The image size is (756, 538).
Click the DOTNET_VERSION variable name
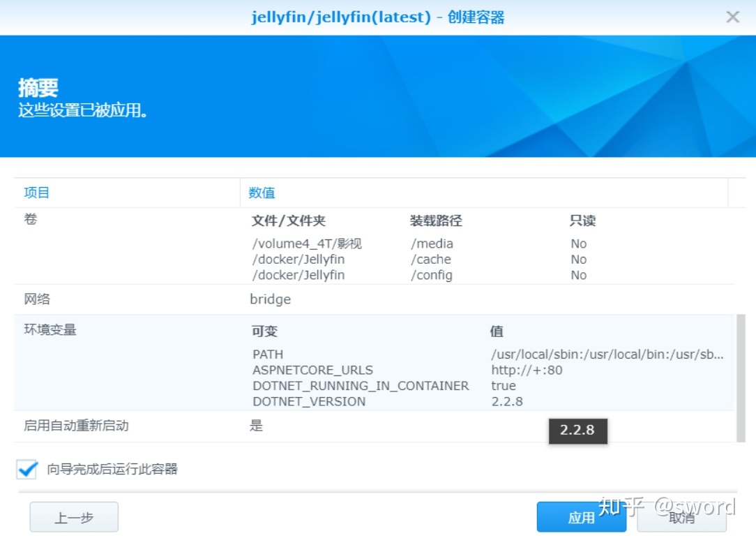(x=309, y=401)
